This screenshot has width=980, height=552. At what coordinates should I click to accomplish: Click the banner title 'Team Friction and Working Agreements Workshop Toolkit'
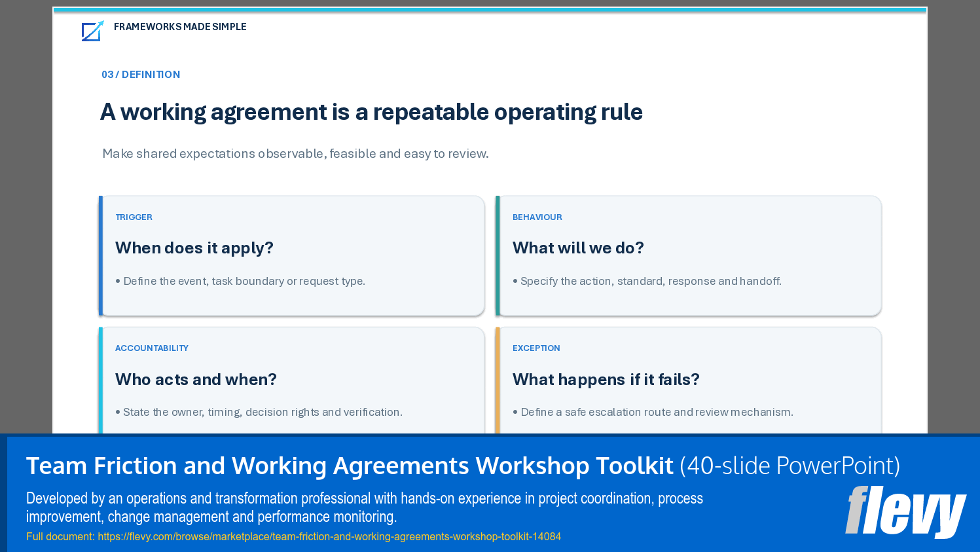(350, 466)
